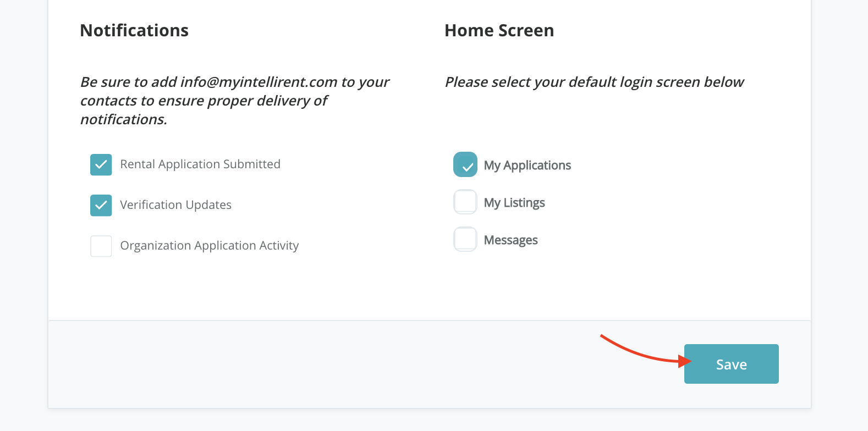The image size is (868, 431).
Task: Click the Home Screen section heading
Action: pos(499,31)
